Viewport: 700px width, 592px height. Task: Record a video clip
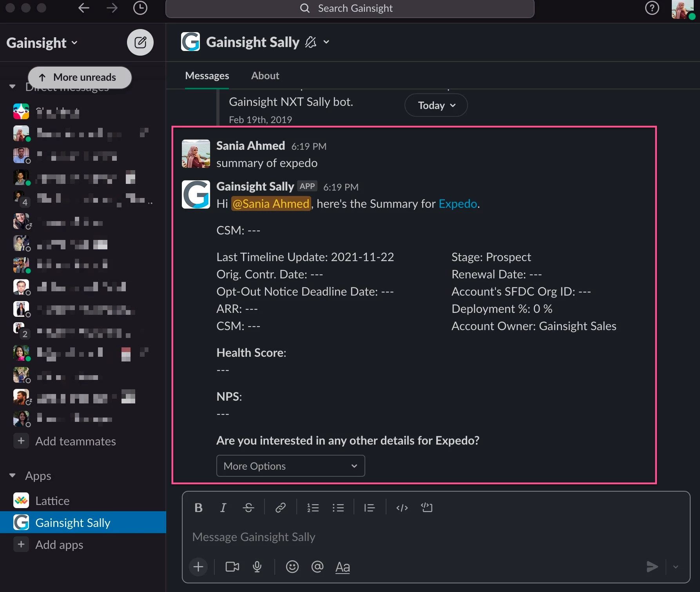pos(232,567)
